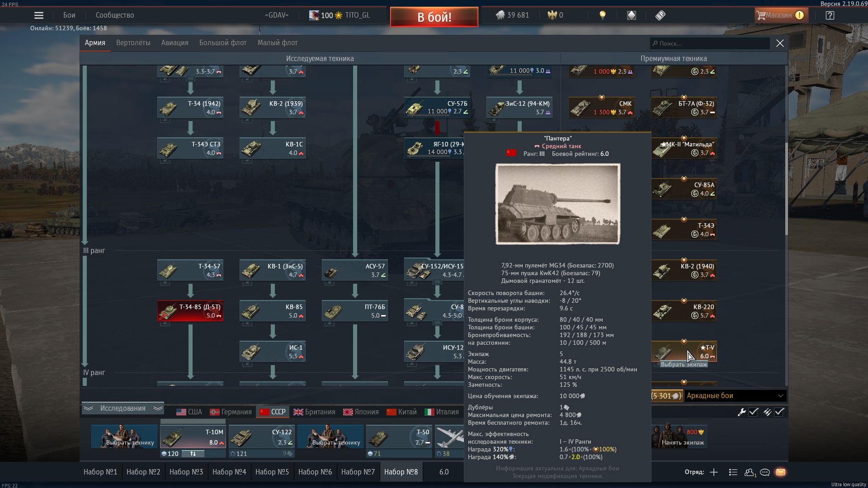Click the Поиск search field
The height and width of the screenshot is (488, 868).
[x=710, y=43]
